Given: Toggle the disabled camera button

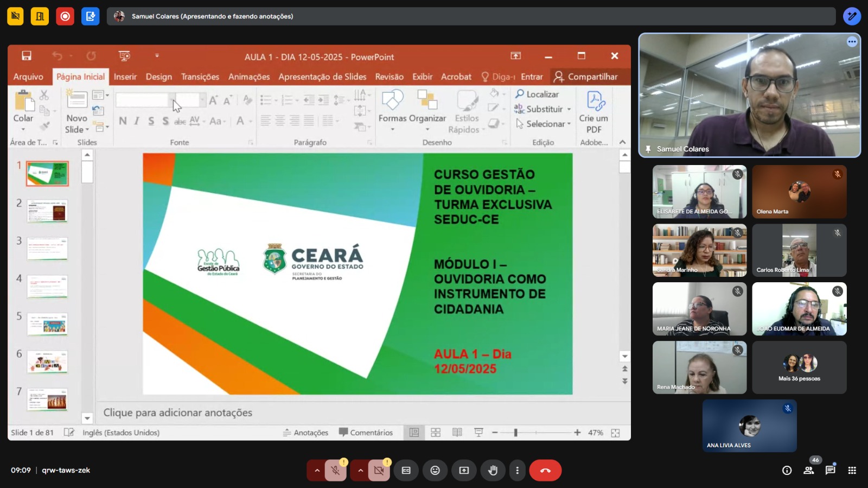Looking at the screenshot, I should (x=379, y=471).
